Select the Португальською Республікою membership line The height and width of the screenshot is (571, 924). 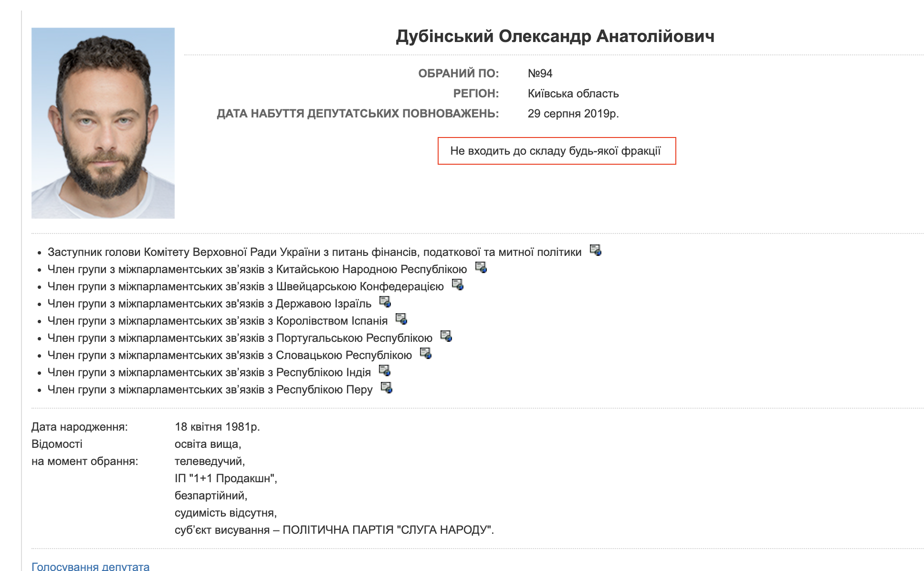[240, 338]
